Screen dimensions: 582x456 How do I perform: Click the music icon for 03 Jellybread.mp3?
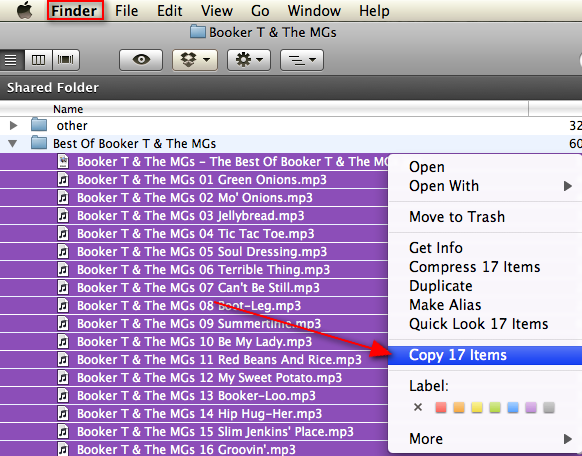pos(63,216)
